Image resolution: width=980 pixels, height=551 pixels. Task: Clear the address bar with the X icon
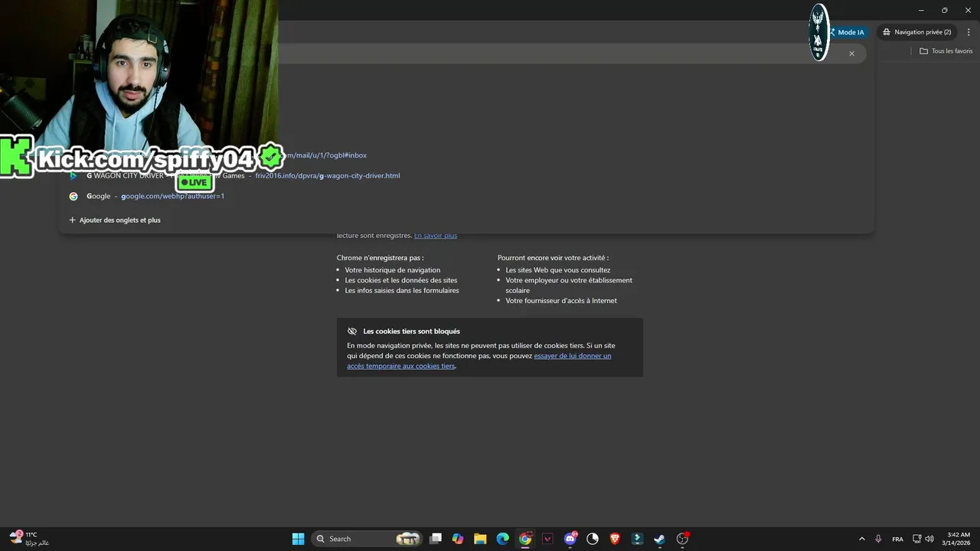click(851, 54)
